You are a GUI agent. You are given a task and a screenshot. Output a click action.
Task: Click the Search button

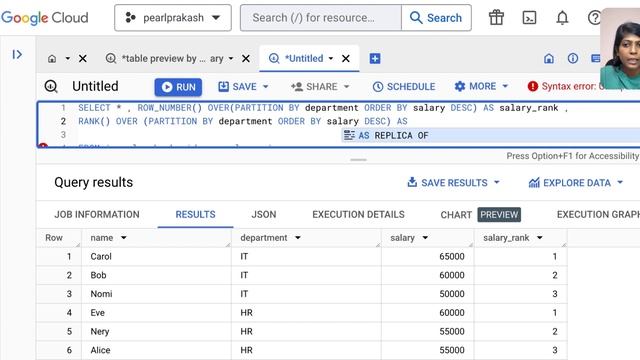pos(436,18)
